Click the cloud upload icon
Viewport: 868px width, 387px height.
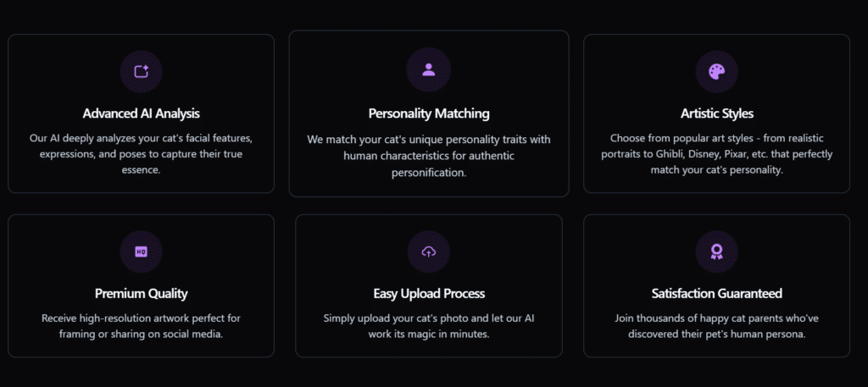tap(428, 252)
